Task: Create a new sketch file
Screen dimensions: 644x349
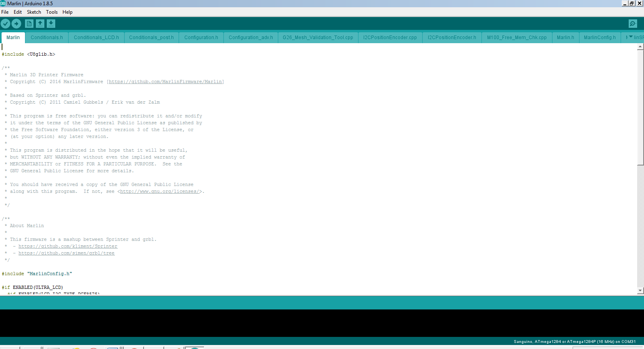Action: (29, 24)
